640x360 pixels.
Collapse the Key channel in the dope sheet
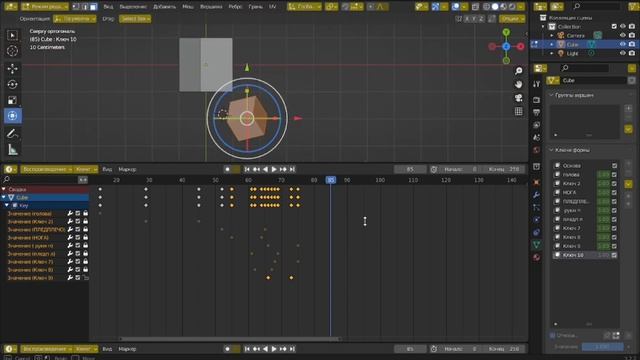coord(7,205)
